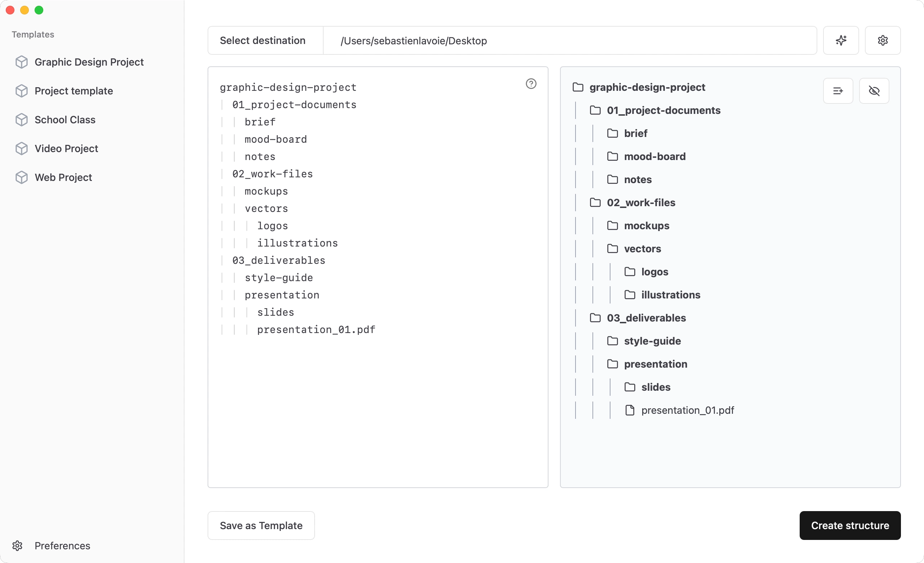This screenshot has width=924, height=563.
Task: Click the 02_work-files line in editor
Action: point(272,174)
